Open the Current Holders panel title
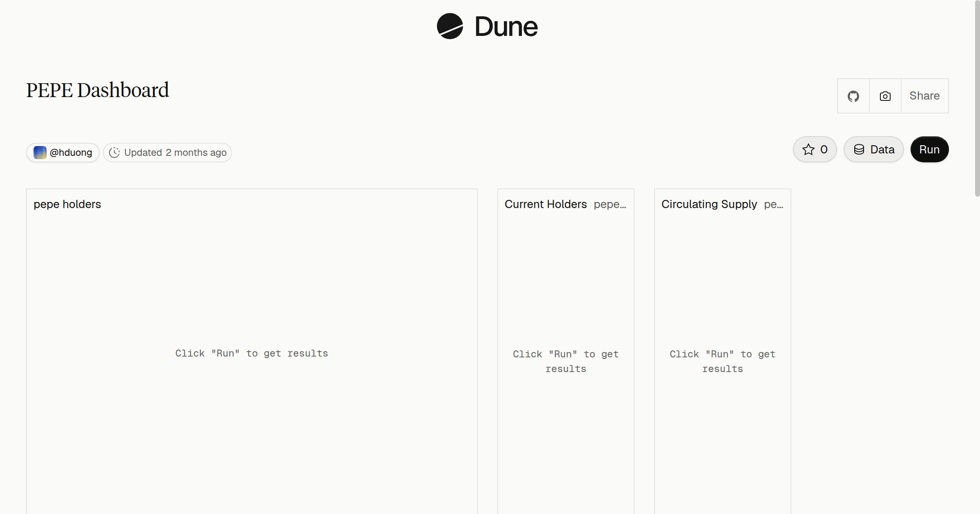Image resolution: width=980 pixels, height=514 pixels. click(x=546, y=204)
